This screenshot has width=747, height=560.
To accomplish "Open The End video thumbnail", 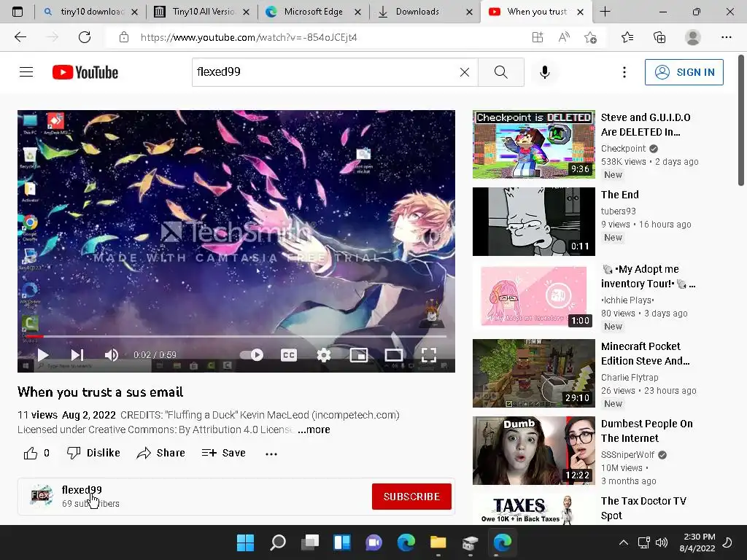I will 533,222.
